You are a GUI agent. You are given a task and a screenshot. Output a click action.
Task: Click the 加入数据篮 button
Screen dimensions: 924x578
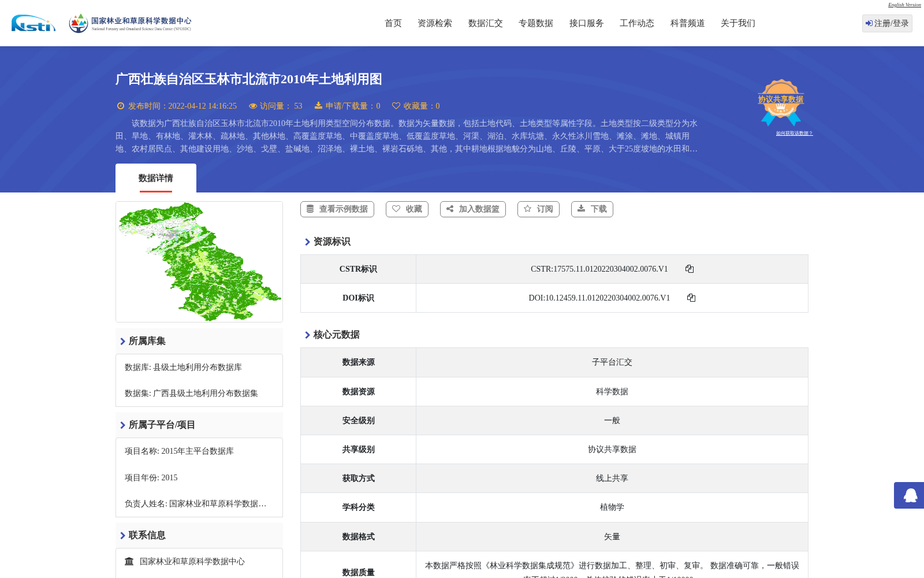[x=473, y=209]
